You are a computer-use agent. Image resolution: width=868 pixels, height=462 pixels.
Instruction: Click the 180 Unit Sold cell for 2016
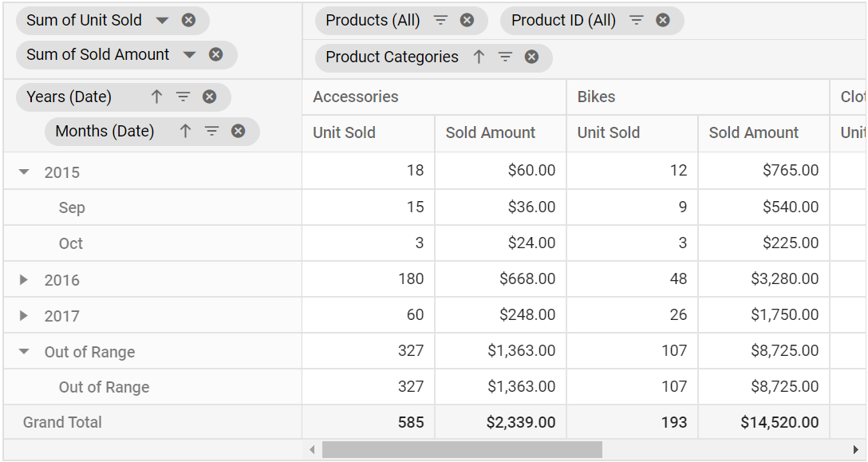pos(369,278)
